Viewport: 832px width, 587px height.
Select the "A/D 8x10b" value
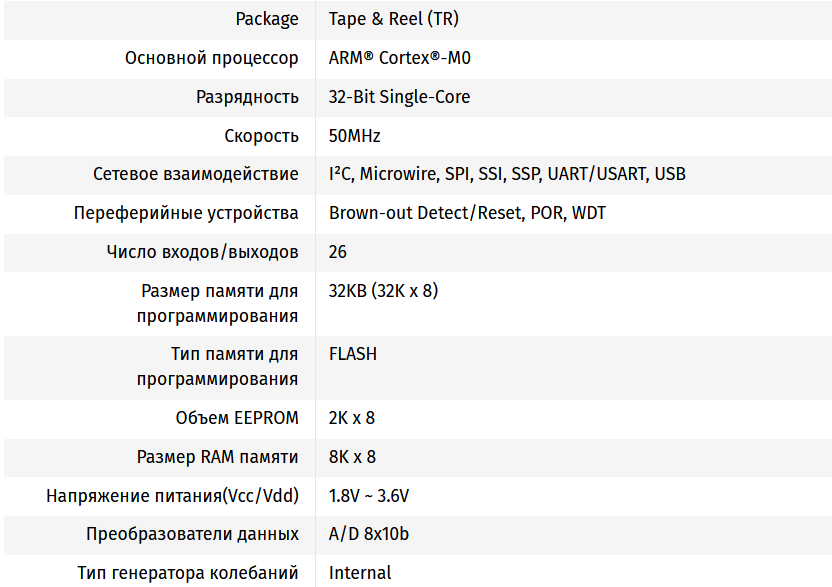[x=368, y=534]
